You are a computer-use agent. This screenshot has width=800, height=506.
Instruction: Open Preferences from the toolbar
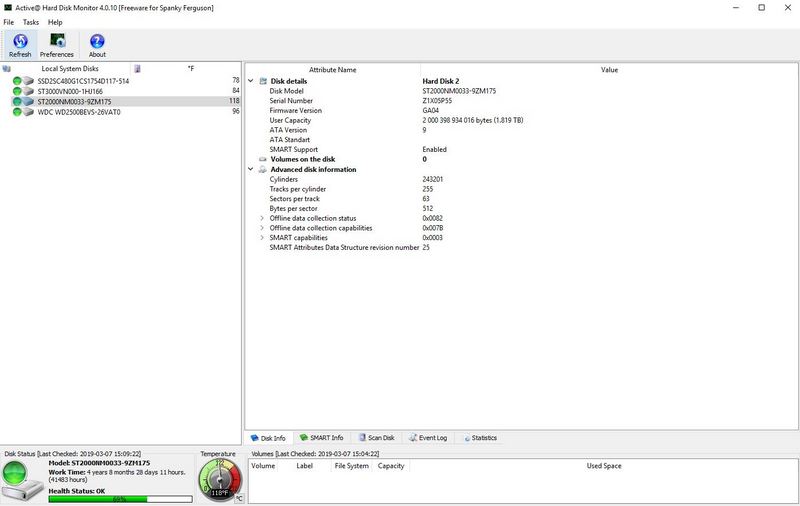coord(57,42)
